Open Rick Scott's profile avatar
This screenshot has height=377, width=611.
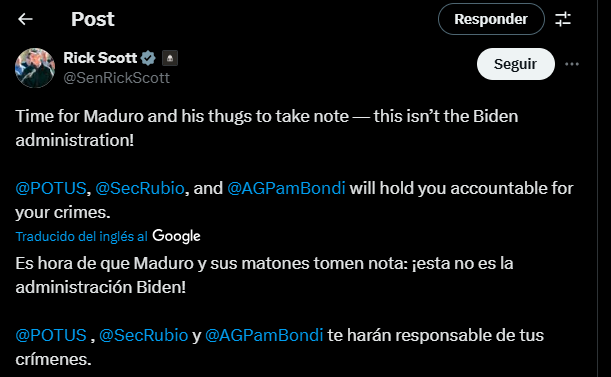(35, 68)
